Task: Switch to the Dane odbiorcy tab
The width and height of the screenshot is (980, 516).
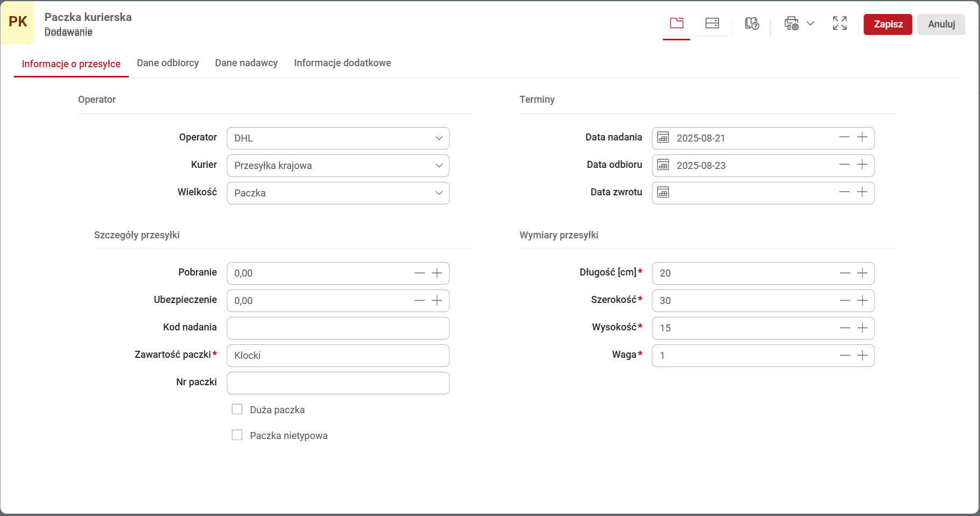Action: coord(167,63)
